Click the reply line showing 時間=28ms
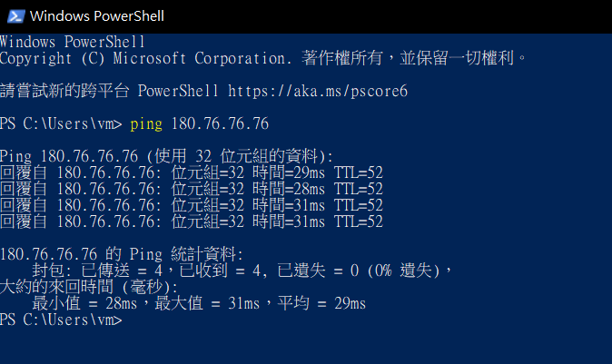Screen dimensions: 612x364 coord(191,189)
